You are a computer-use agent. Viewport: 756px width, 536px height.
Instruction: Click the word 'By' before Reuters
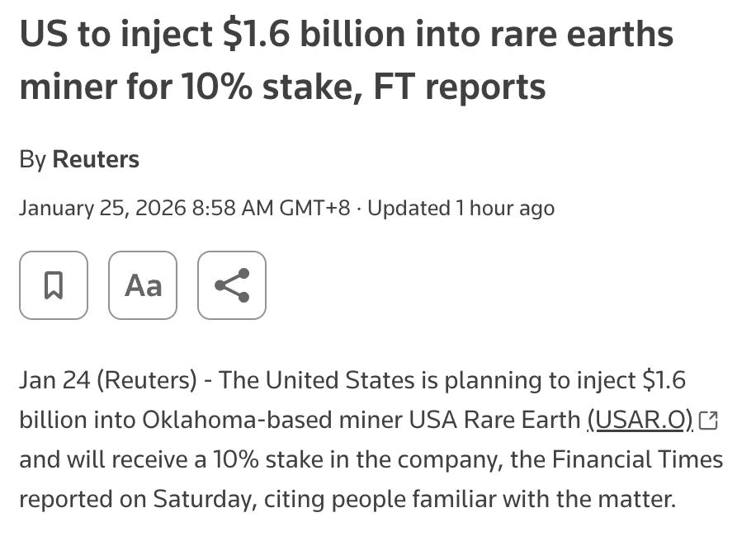pos(32,159)
